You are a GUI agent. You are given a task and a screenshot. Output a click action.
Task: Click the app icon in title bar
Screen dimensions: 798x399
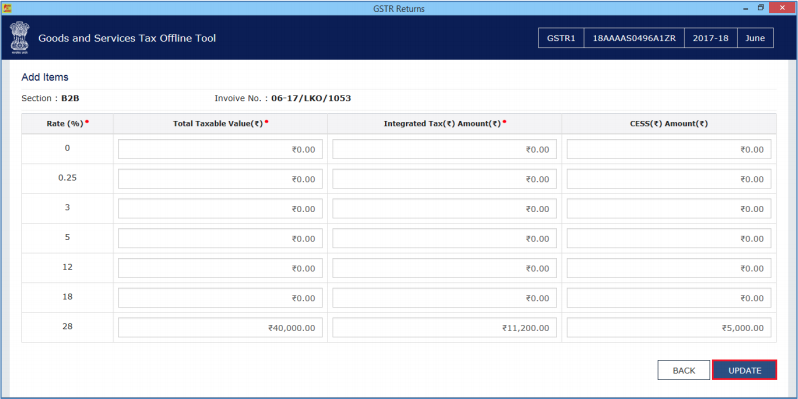point(7,8)
